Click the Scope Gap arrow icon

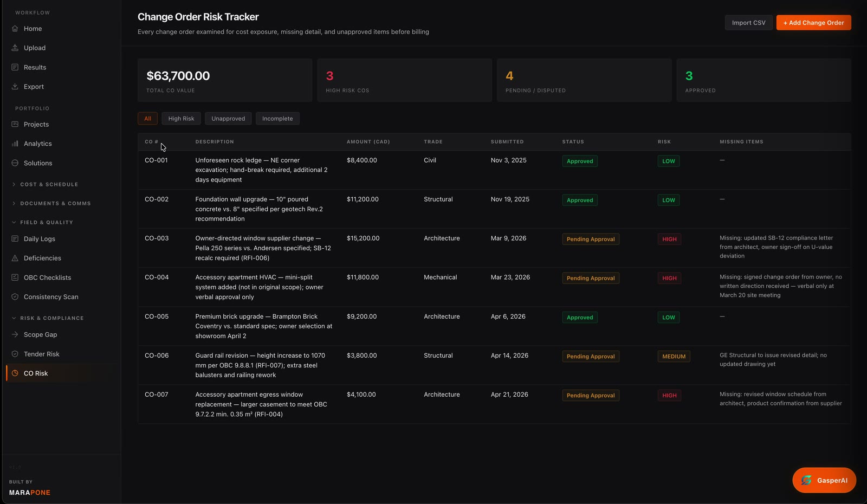(x=15, y=335)
